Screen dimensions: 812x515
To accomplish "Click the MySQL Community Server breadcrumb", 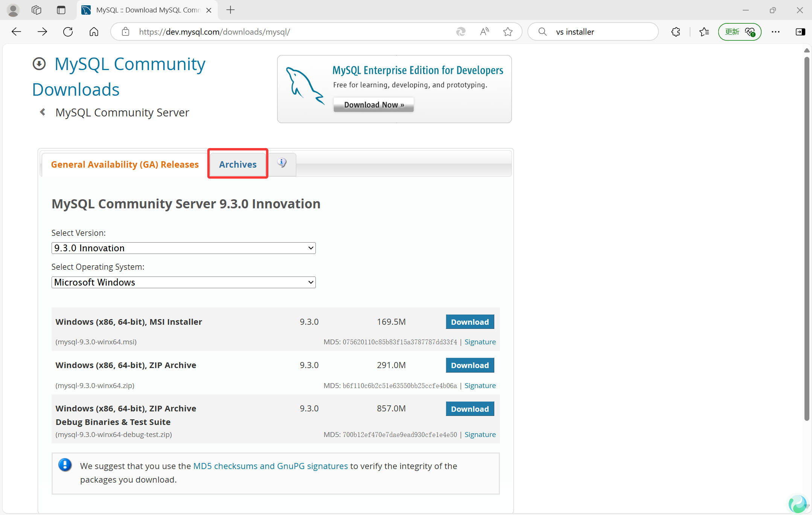I will pos(122,112).
